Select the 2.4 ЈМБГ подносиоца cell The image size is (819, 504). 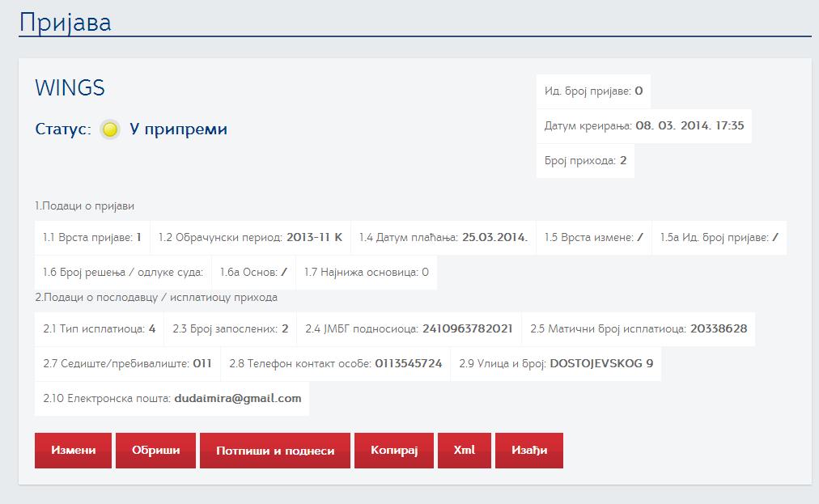pos(409,329)
